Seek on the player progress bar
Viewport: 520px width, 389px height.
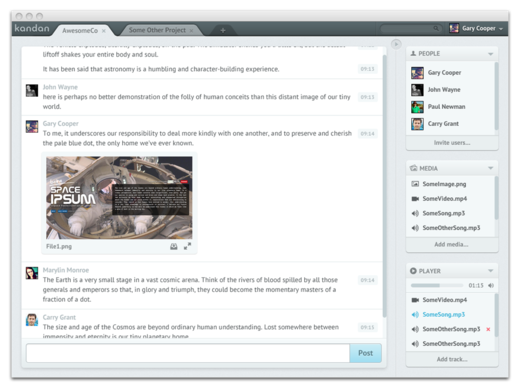point(437,285)
